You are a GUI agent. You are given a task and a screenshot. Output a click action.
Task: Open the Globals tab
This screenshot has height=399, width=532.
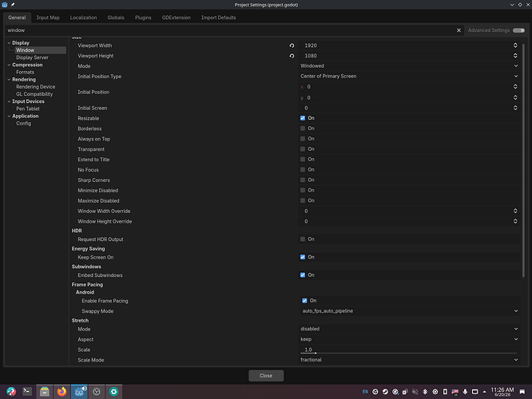click(x=116, y=18)
